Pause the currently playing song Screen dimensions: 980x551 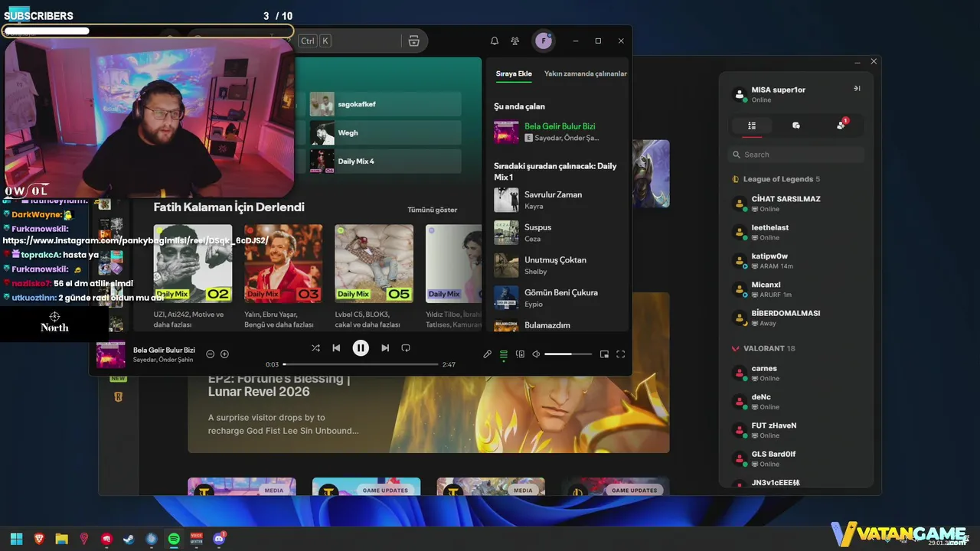[x=361, y=348]
